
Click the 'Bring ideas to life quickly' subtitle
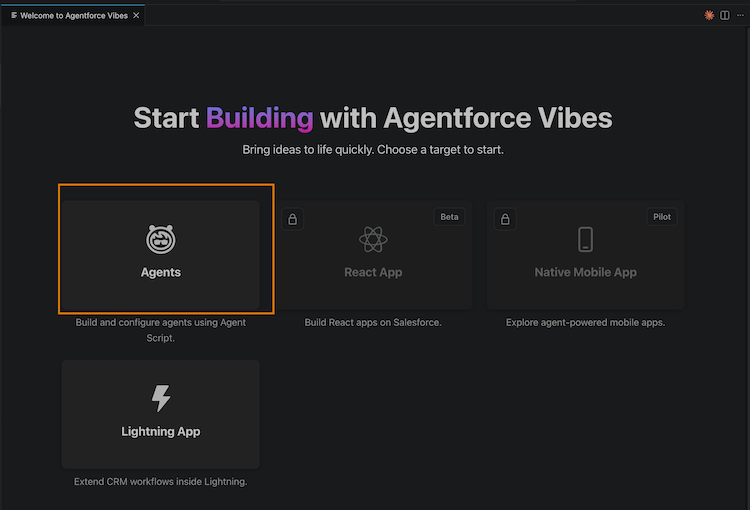(x=373, y=150)
